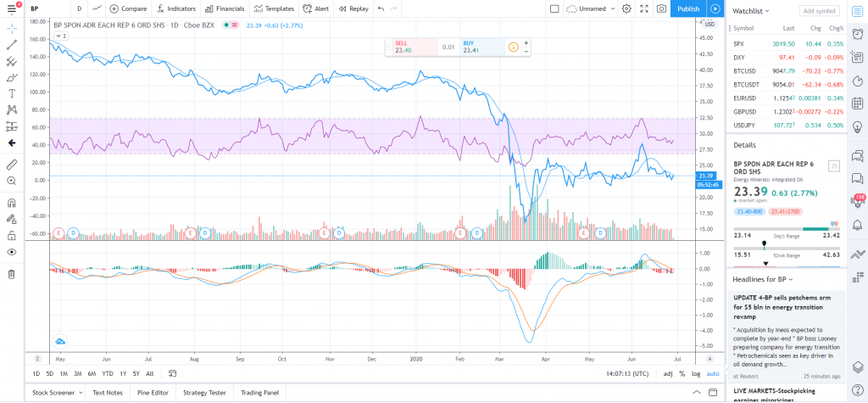This screenshot has height=403, width=868.
Task: Toggle adj price adjustment
Action: pyautogui.click(x=668, y=373)
